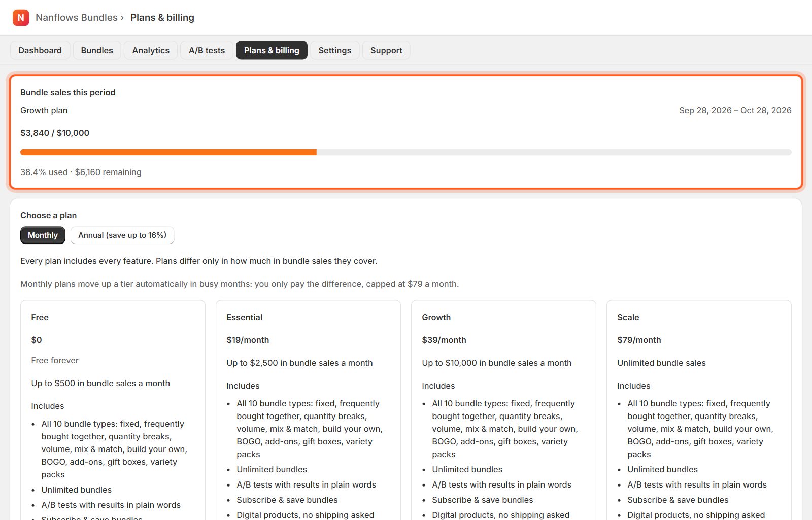Click the Nanflows N app logo
Screen dimensions: 812x520
point(21,18)
